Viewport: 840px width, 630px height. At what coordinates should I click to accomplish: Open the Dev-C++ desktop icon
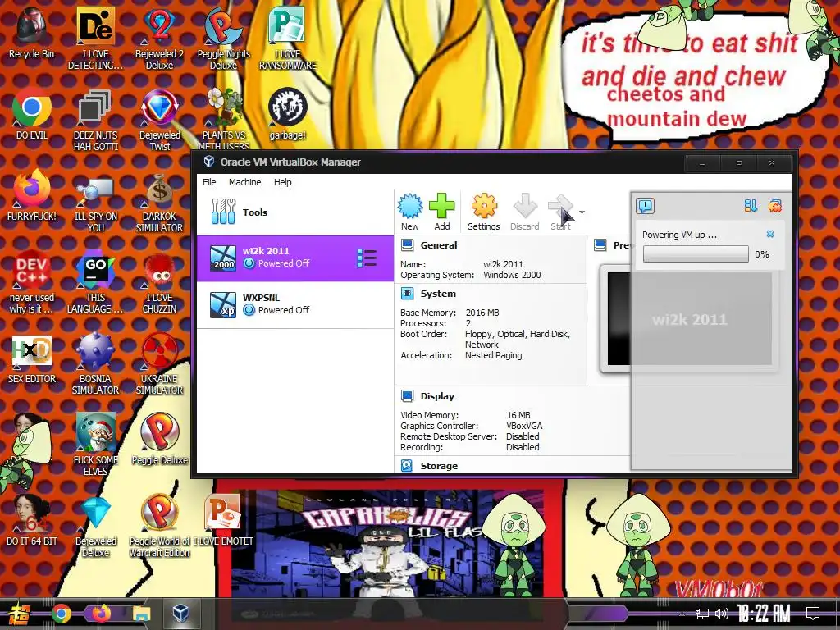(x=32, y=281)
